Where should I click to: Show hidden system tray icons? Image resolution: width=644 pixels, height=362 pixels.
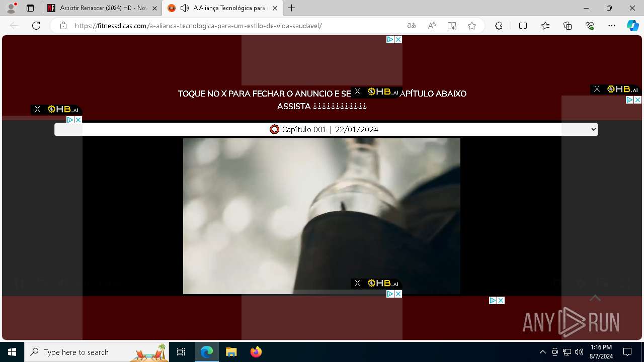pos(542,352)
